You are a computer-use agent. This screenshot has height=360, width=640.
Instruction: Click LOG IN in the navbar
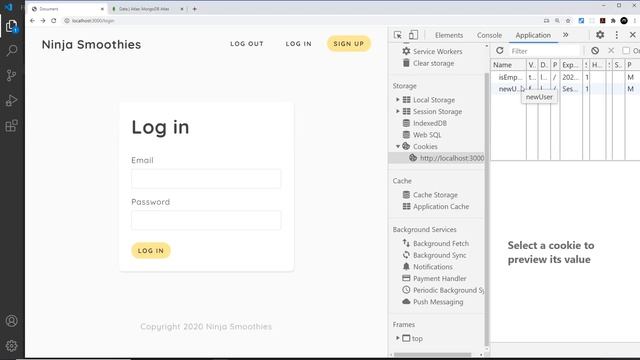(x=298, y=44)
